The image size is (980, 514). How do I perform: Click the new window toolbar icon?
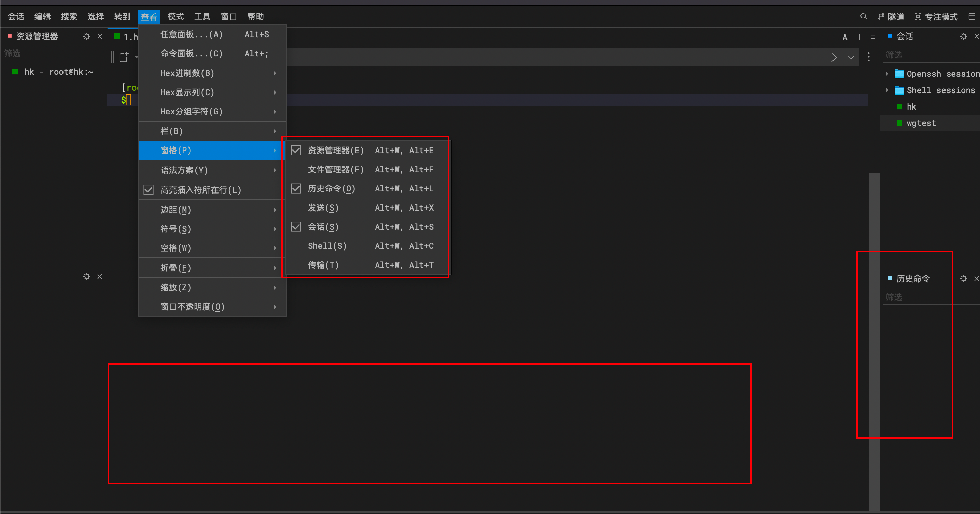click(x=124, y=57)
